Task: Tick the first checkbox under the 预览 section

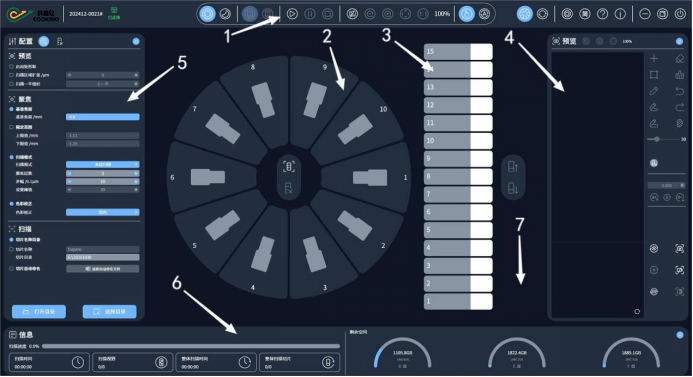Action: click(x=11, y=67)
